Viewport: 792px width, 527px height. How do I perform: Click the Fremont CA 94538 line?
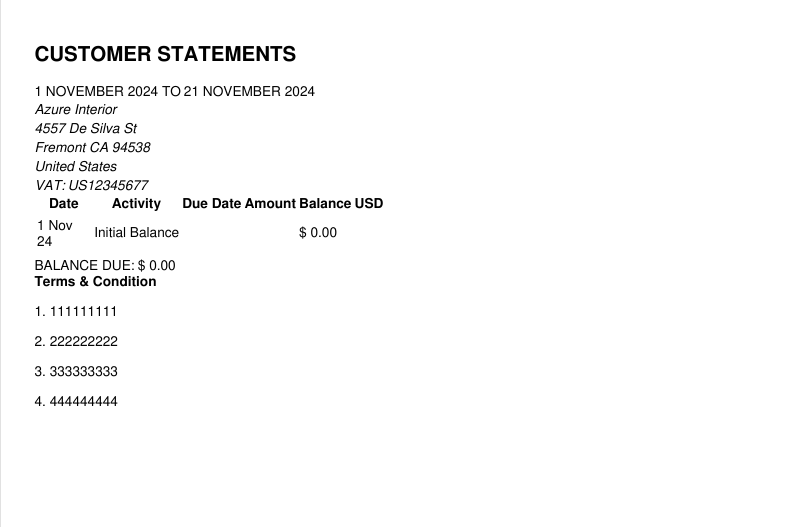[x=92, y=148]
